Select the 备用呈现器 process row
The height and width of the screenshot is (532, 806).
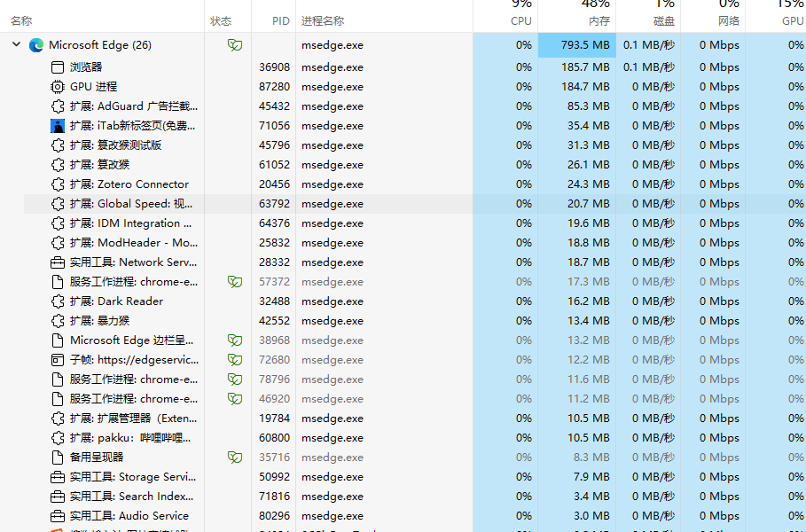click(x=403, y=458)
